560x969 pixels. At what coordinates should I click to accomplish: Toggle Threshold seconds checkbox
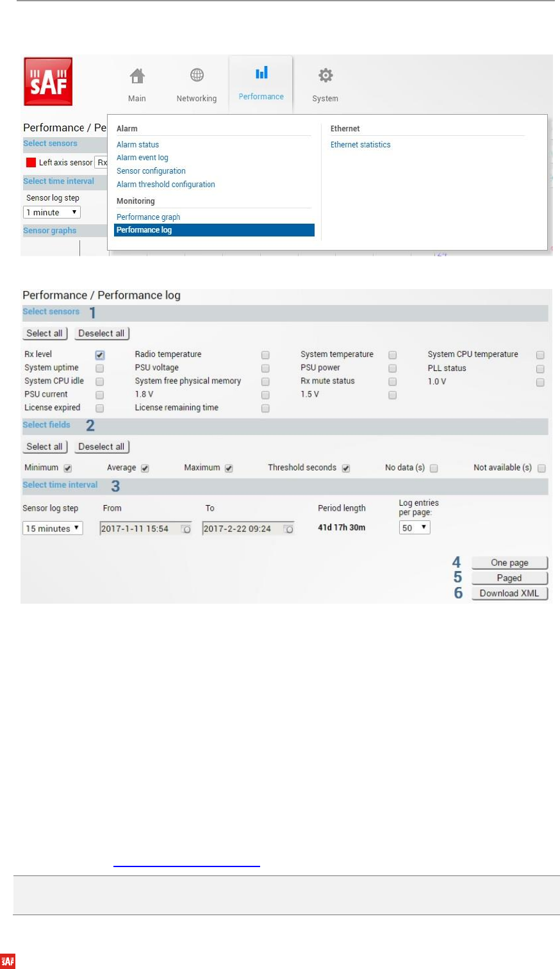(x=346, y=468)
